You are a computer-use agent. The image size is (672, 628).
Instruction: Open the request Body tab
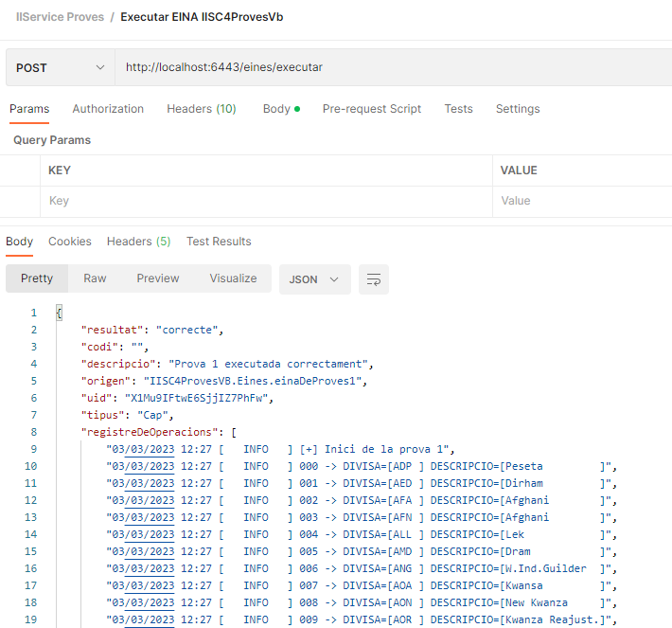pyautogui.click(x=281, y=109)
